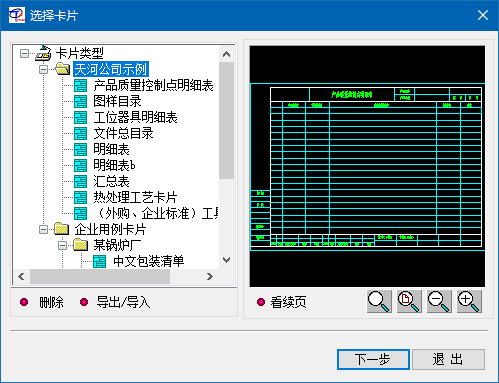Image resolution: width=499 pixels, height=383 pixels.
Task: Click tree scrollbar up arrow
Action: pyautogui.click(x=227, y=54)
